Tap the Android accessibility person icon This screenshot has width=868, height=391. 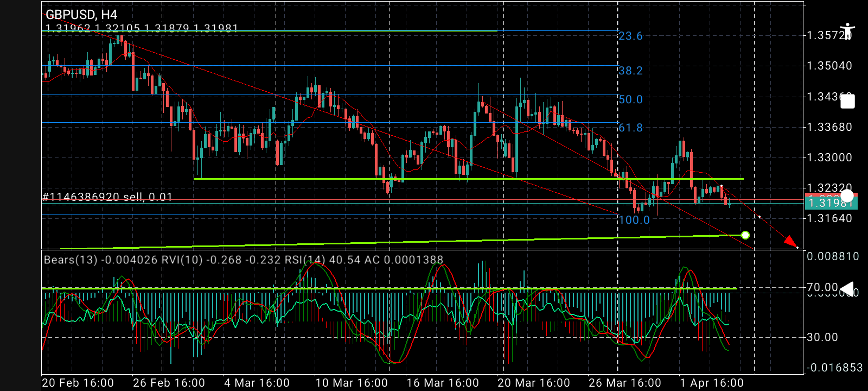tap(847, 32)
